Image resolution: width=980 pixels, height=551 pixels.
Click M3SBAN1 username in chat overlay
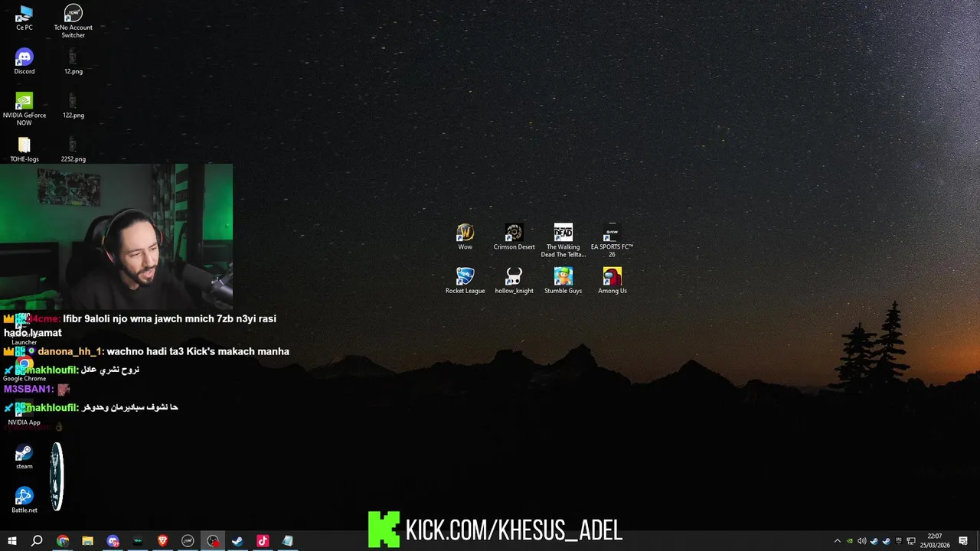pos(27,389)
